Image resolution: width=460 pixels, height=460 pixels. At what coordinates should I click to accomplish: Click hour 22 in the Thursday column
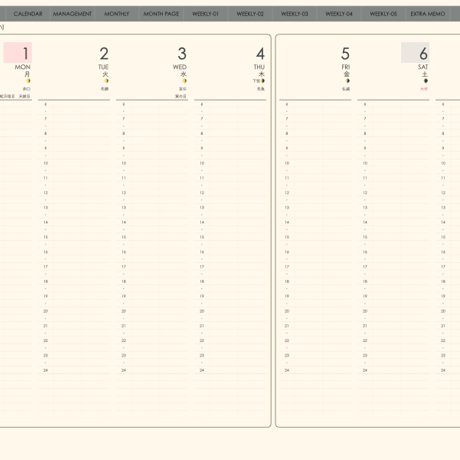point(202,341)
